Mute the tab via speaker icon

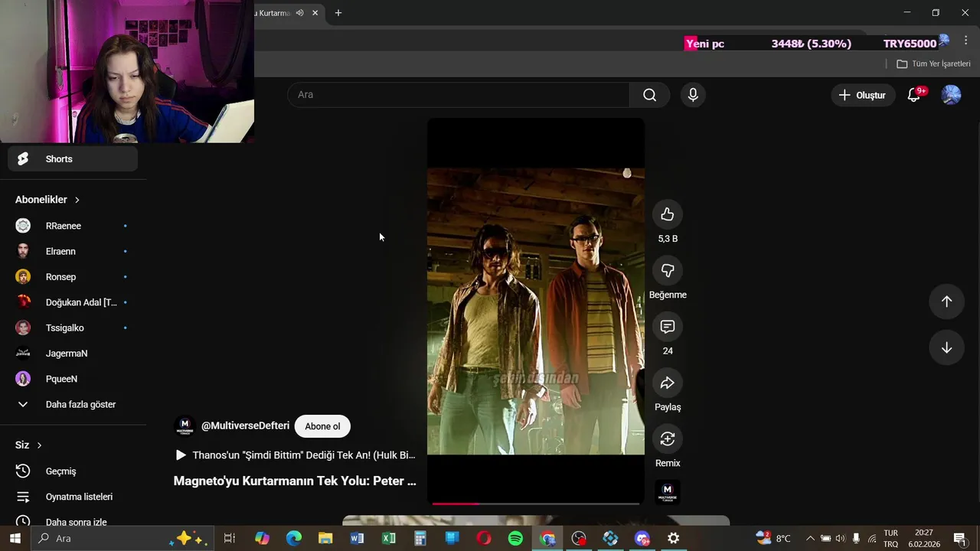[x=299, y=13]
